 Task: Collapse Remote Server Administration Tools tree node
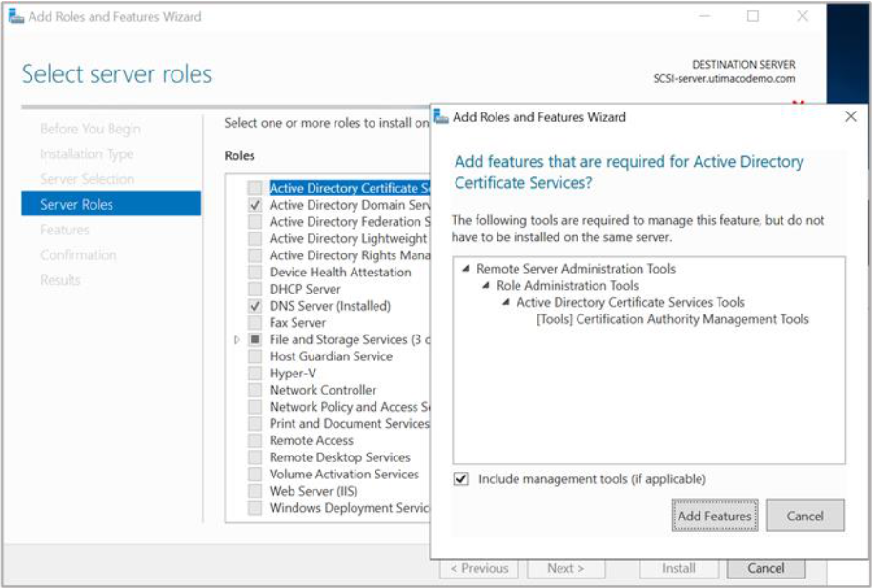(x=465, y=270)
